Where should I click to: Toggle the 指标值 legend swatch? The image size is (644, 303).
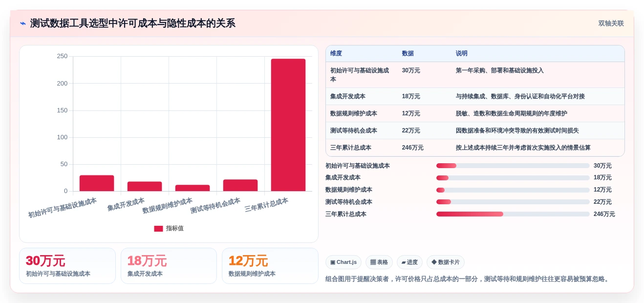pyautogui.click(x=158, y=228)
